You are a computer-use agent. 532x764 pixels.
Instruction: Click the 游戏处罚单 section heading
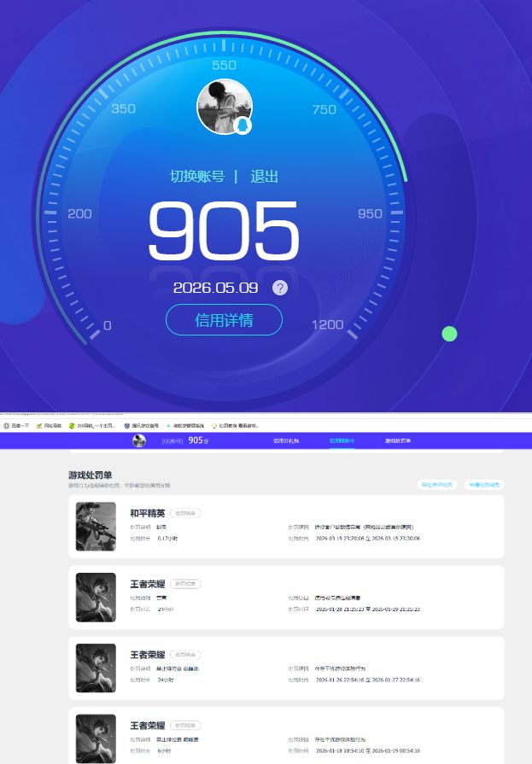coord(91,475)
